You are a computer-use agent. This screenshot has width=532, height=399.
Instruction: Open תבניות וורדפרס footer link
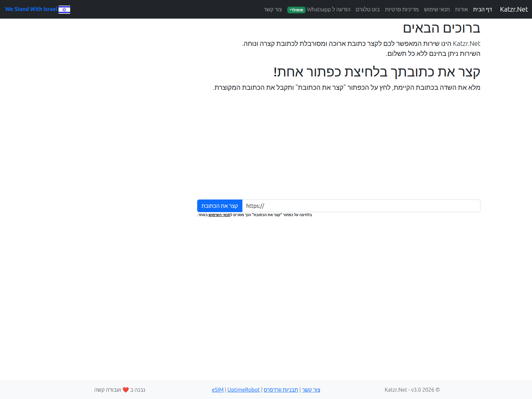(x=281, y=390)
